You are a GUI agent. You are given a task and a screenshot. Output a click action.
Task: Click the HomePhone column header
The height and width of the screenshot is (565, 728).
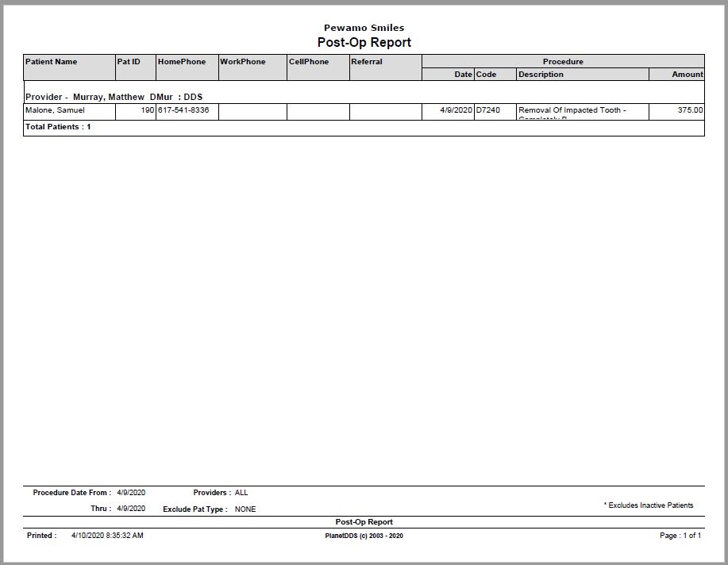(182, 62)
